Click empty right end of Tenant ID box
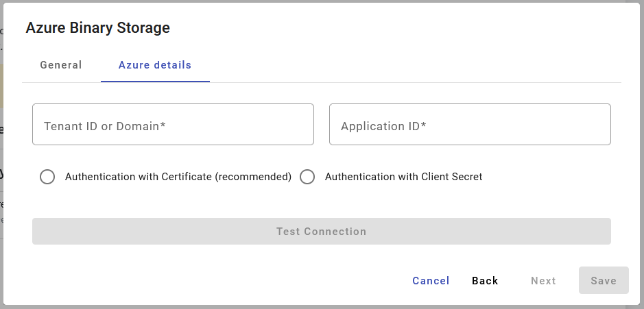Screen dimensions: 644x309 (288, 125)
